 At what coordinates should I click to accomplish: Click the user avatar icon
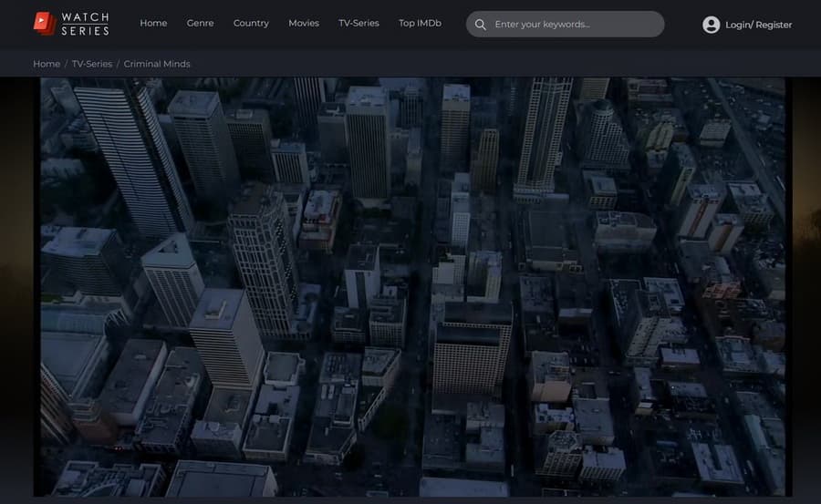[711, 25]
